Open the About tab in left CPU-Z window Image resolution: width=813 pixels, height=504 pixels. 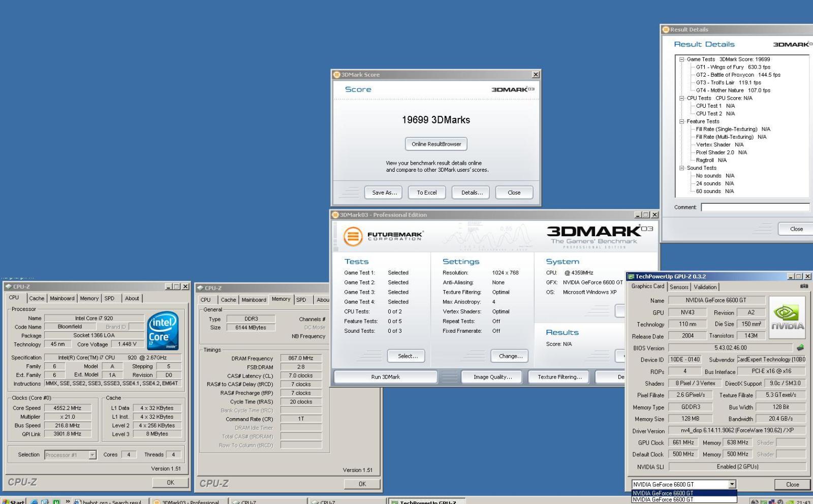tap(132, 298)
